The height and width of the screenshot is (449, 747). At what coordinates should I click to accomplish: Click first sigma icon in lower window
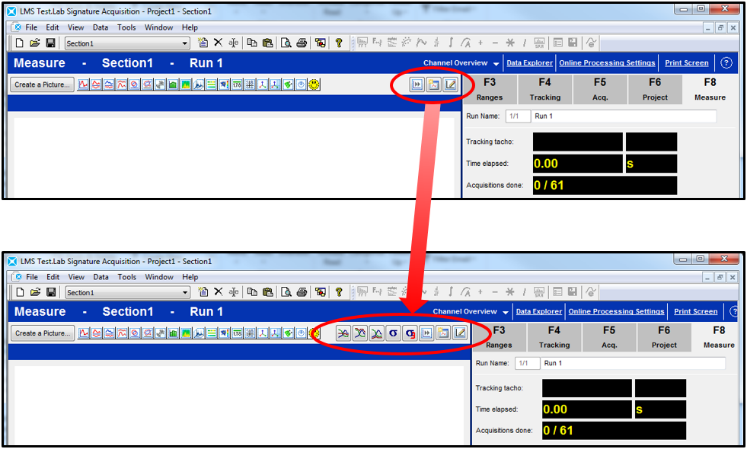[393, 333]
